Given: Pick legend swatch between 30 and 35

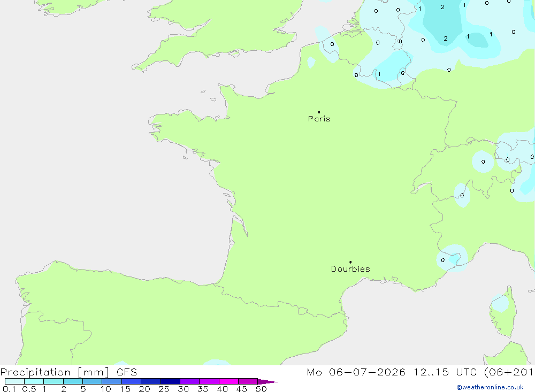Looking at the screenshot, I should point(190,381).
